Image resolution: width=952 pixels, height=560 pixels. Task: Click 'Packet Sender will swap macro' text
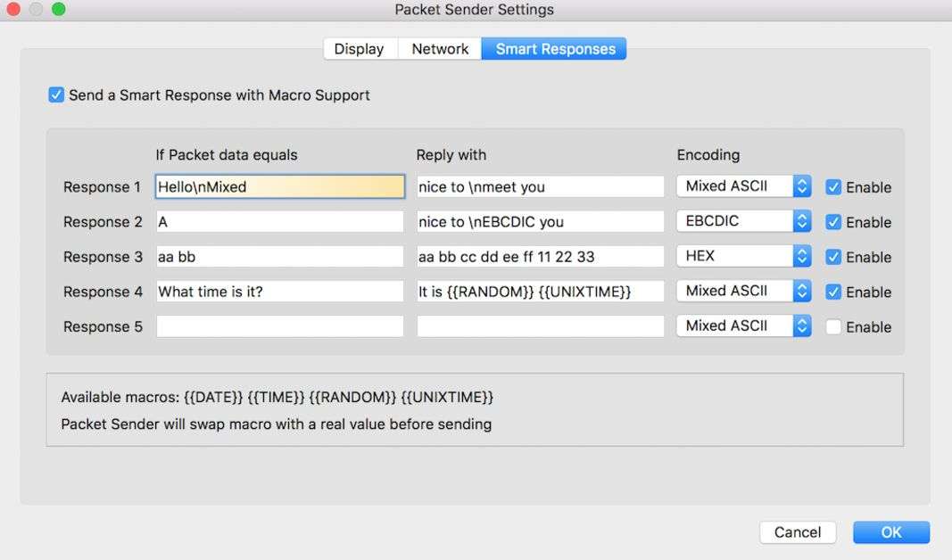277,424
